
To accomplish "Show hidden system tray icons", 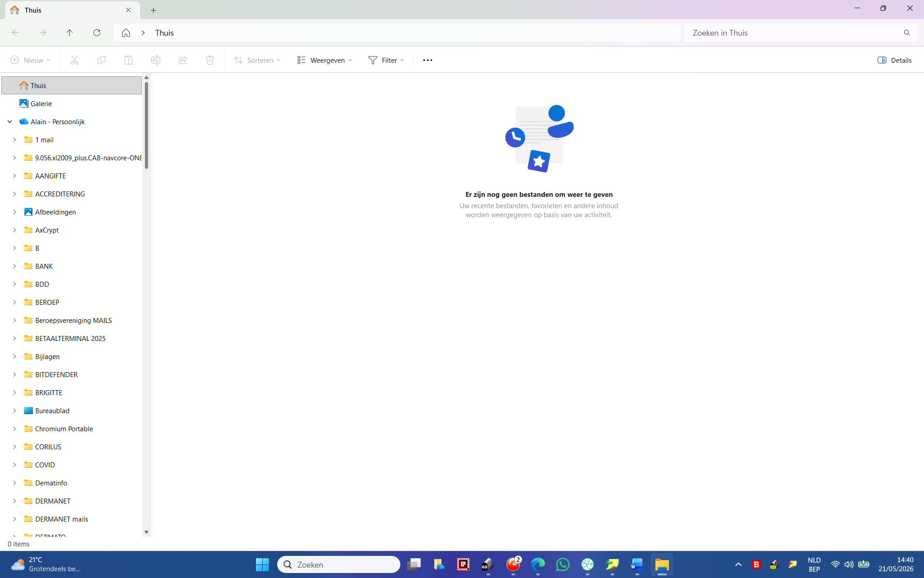I will click(738, 564).
